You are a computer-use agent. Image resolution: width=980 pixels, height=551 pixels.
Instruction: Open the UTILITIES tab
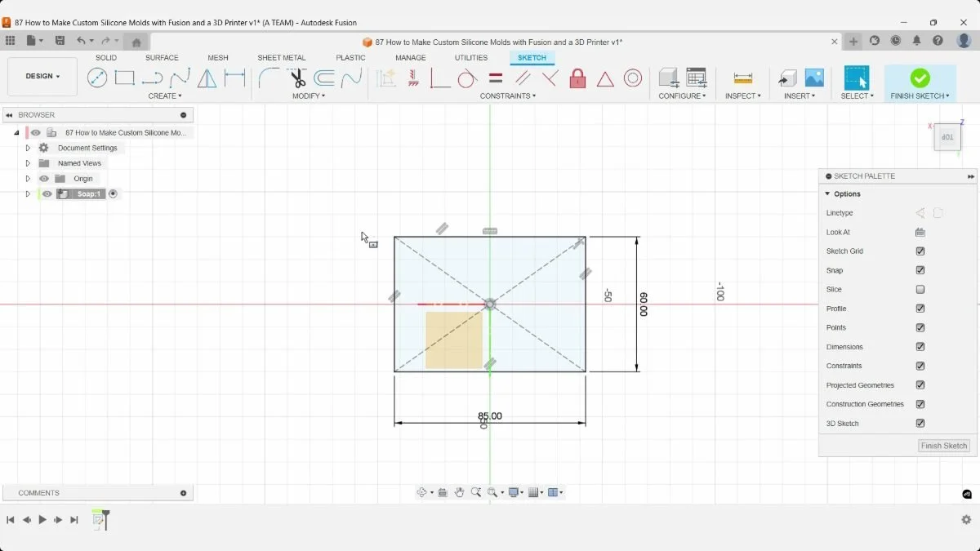click(x=471, y=58)
